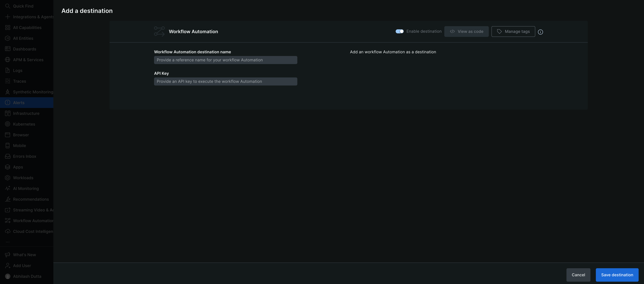Select the Kubernetes icon
644x284 pixels.
(8, 124)
